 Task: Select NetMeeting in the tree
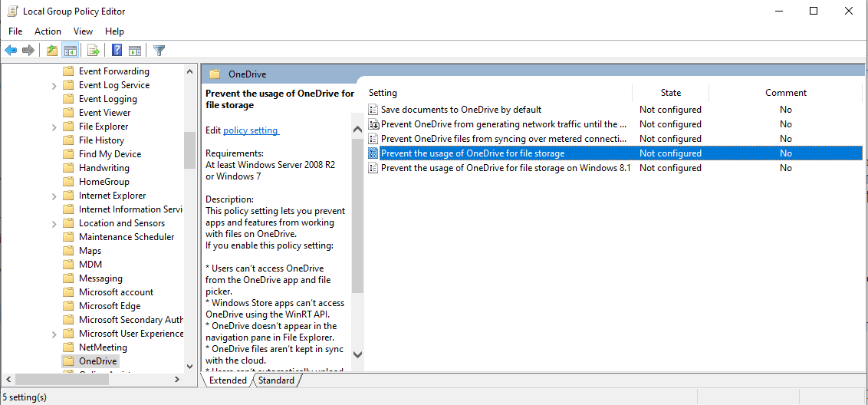[103, 347]
